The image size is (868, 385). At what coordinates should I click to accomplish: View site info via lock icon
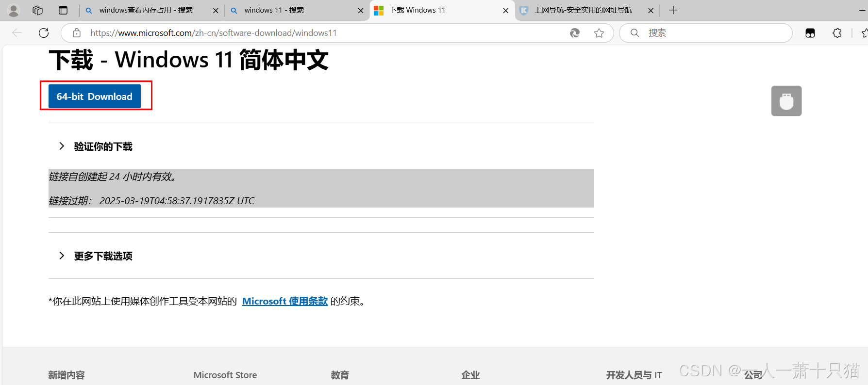pyautogui.click(x=77, y=33)
